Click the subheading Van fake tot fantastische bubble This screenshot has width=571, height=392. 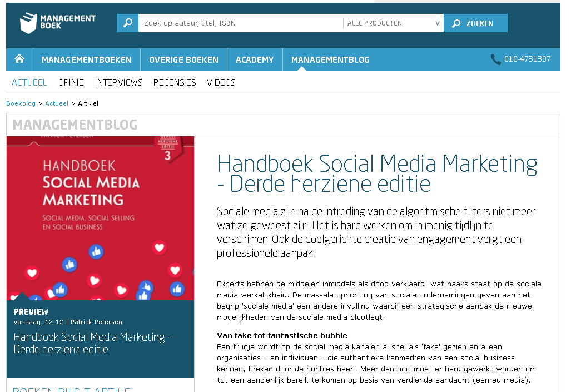282,335
